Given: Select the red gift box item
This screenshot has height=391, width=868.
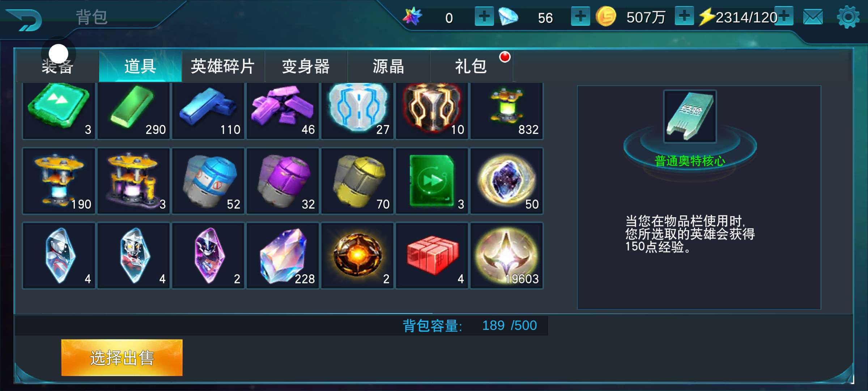Looking at the screenshot, I should point(432,256).
